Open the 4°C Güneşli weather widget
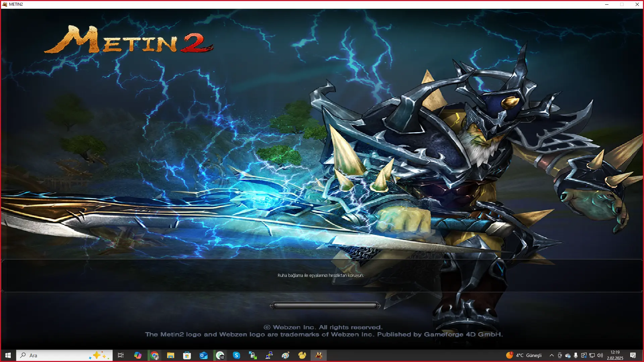The height and width of the screenshot is (362, 644). coord(524,355)
